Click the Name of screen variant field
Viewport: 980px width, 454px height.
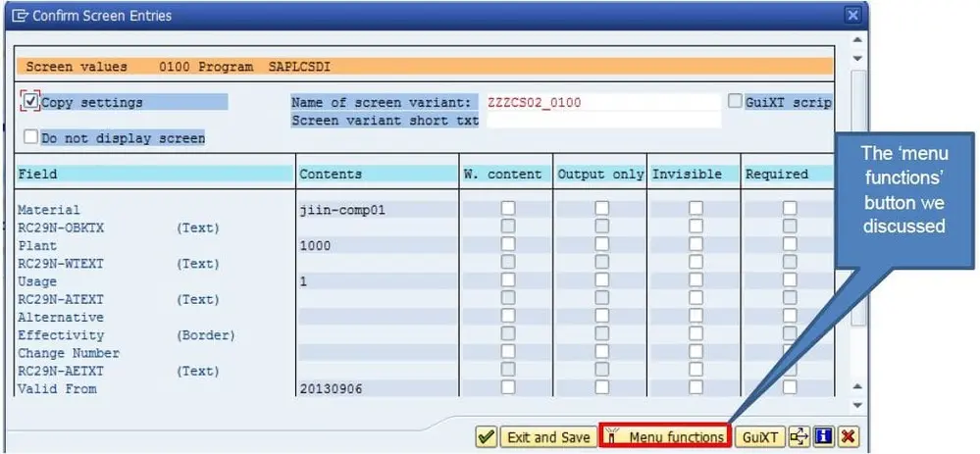point(602,102)
